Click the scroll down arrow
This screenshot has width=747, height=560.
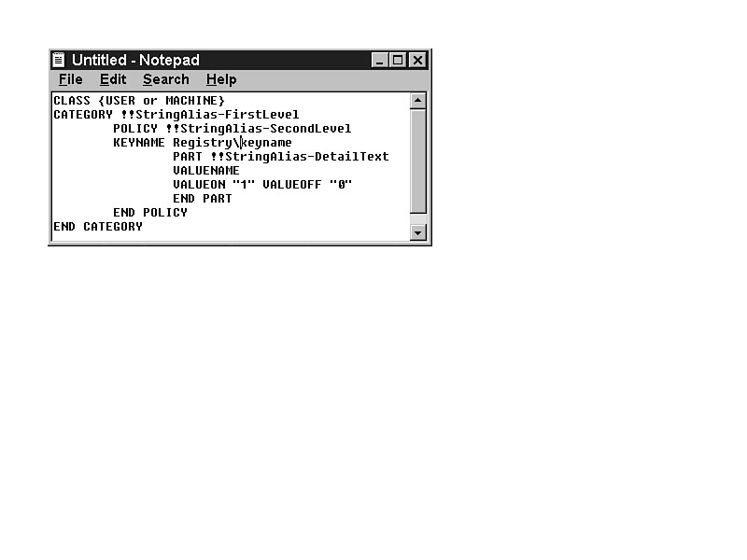point(417,231)
